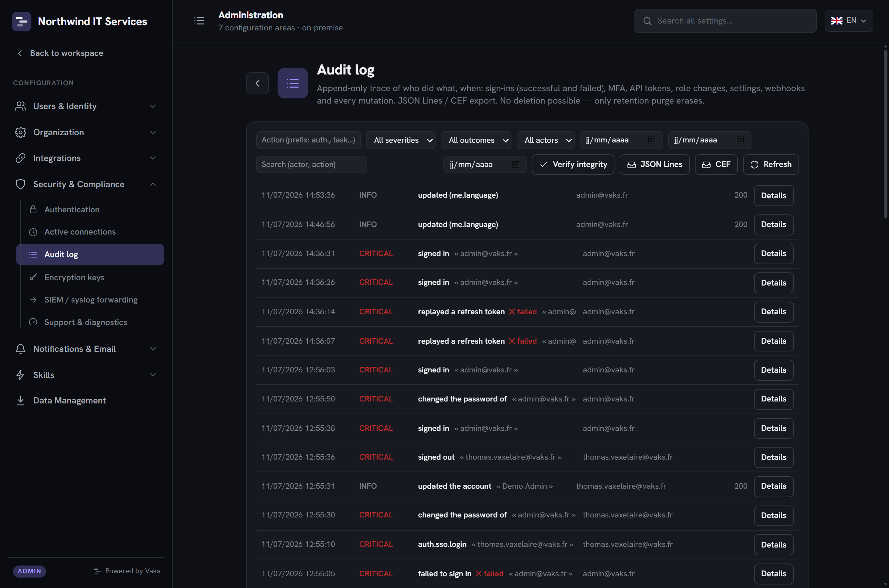The image size is (889, 588).
Task: Click the Users & Identity people icon
Action: 20,106
